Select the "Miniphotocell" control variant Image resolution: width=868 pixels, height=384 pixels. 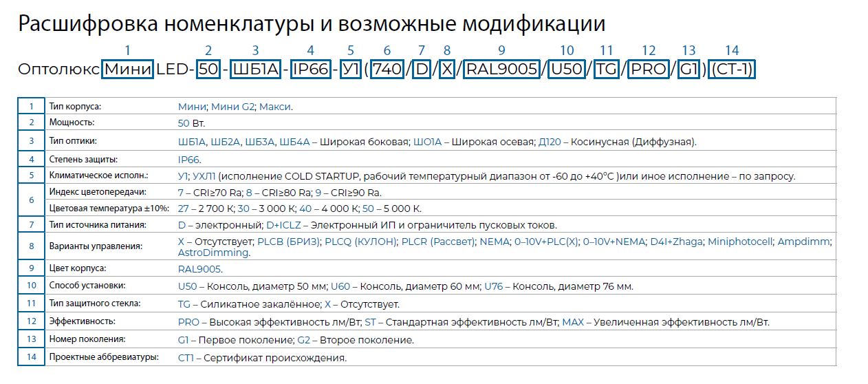(739, 242)
